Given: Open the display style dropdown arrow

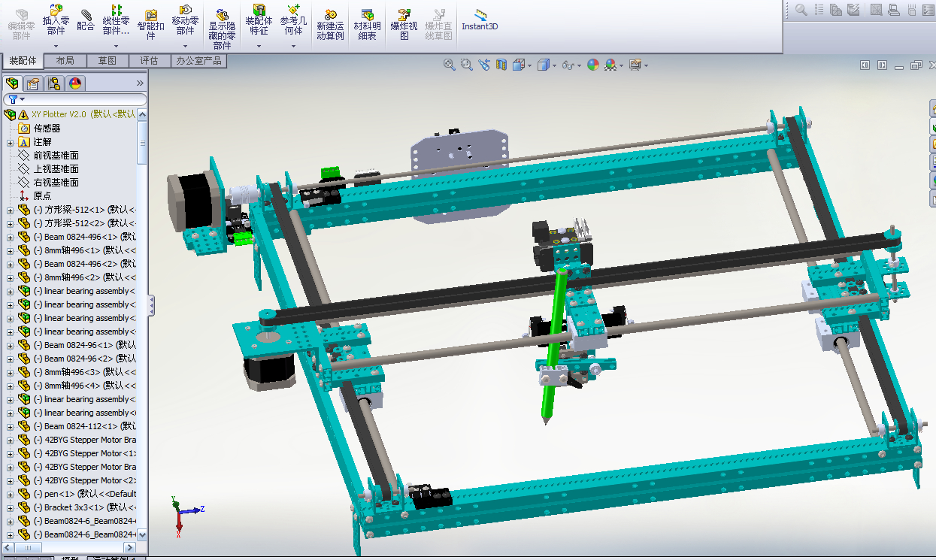Looking at the screenshot, I should 555,65.
